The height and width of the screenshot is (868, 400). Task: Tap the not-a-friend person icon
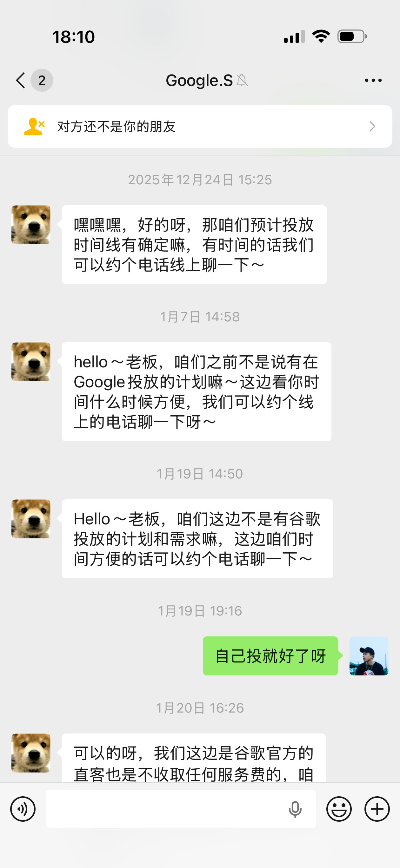click(34, 126)
